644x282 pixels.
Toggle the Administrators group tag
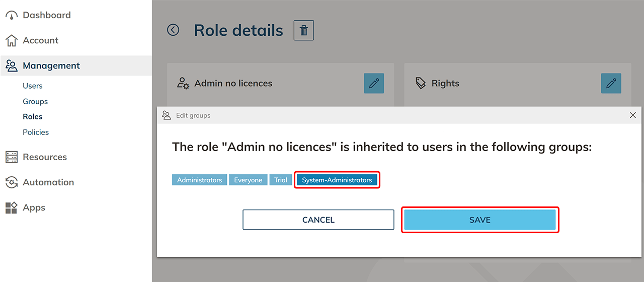[199, 180]
